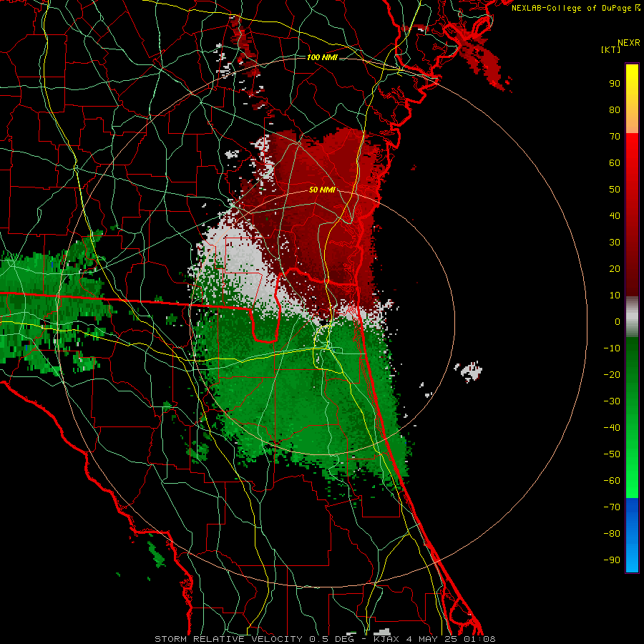Viewport: 644px width, 644px height.
Task: Select the -80 value on the velocity scale
Action: pyautogui.click(x=612, y=534)
